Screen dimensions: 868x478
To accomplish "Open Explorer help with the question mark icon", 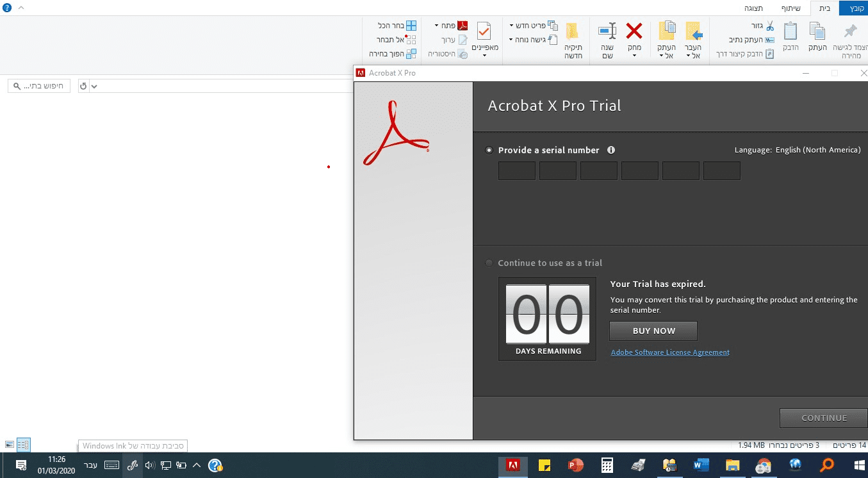I will pos(7,8).
